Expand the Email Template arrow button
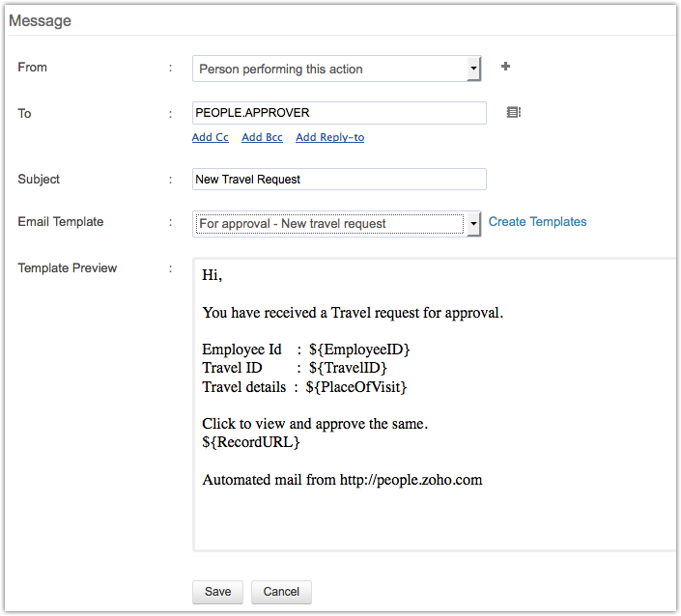Screen dimensions: 681x616 [x=473, y=223]
